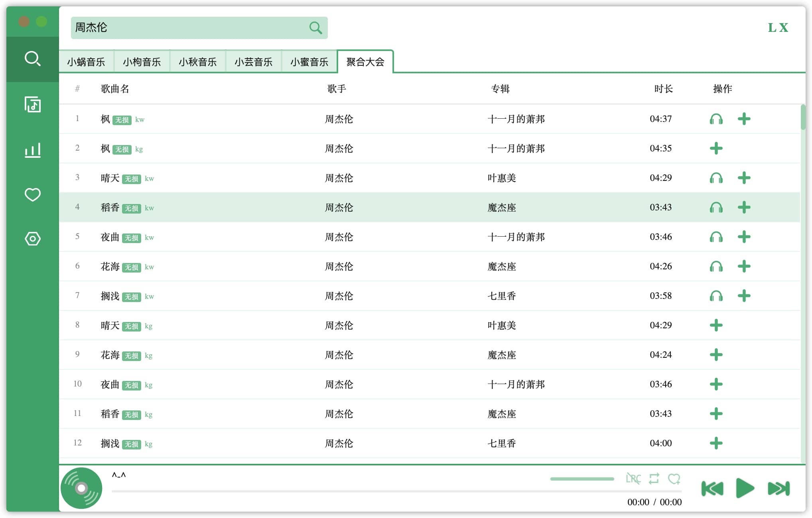Open the song list library icon
The height and width of the screenshot is (518, 812).
(33, 104)
